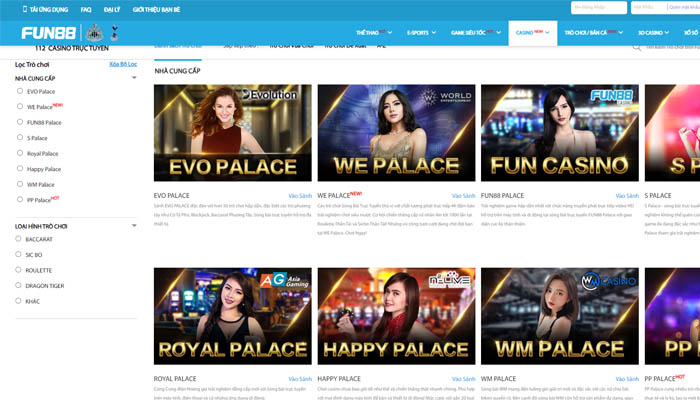
Task: Open the Trò Chơi / Bắn Cá dropdown
Action: pos(594,33)
